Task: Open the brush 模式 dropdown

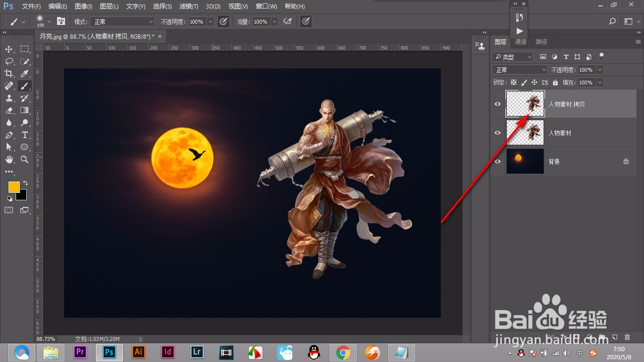Action: [123, 22]
